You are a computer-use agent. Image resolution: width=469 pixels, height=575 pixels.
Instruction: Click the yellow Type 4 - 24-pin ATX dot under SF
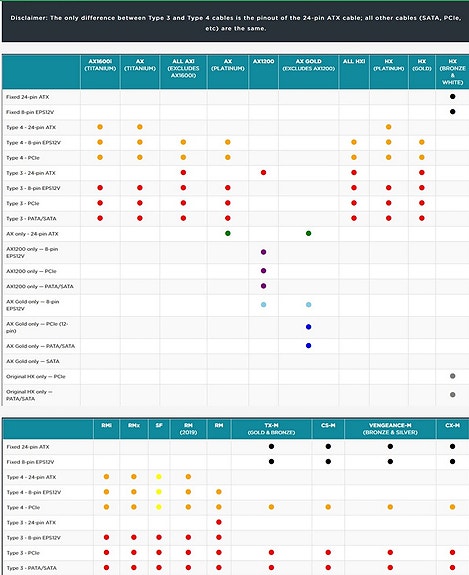pyautogui.click(x=159, y=477)
